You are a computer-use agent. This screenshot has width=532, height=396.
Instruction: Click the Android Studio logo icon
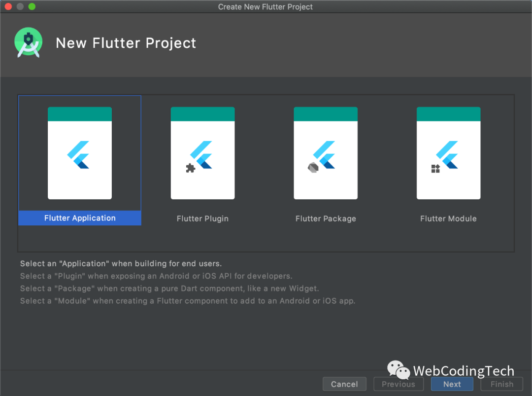(29, 42)
